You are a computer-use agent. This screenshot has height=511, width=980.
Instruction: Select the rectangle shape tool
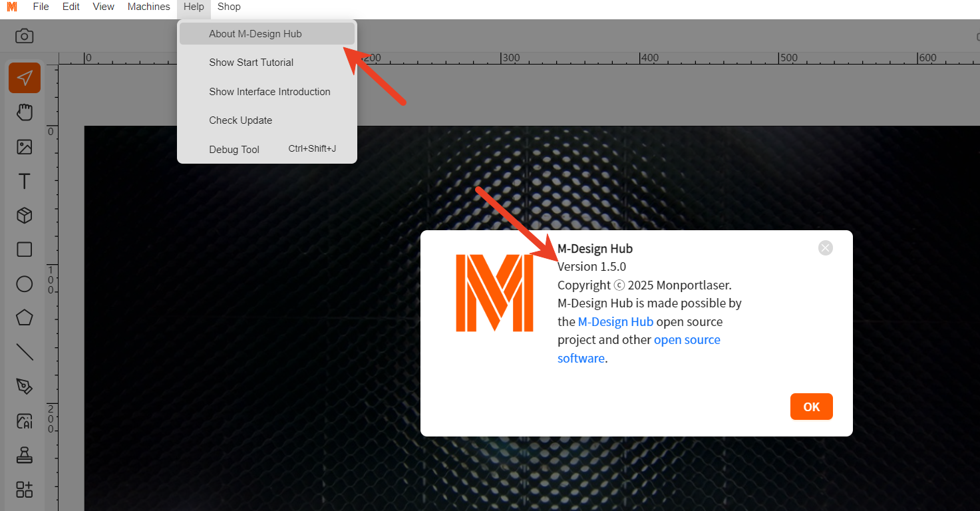(25, 250)
